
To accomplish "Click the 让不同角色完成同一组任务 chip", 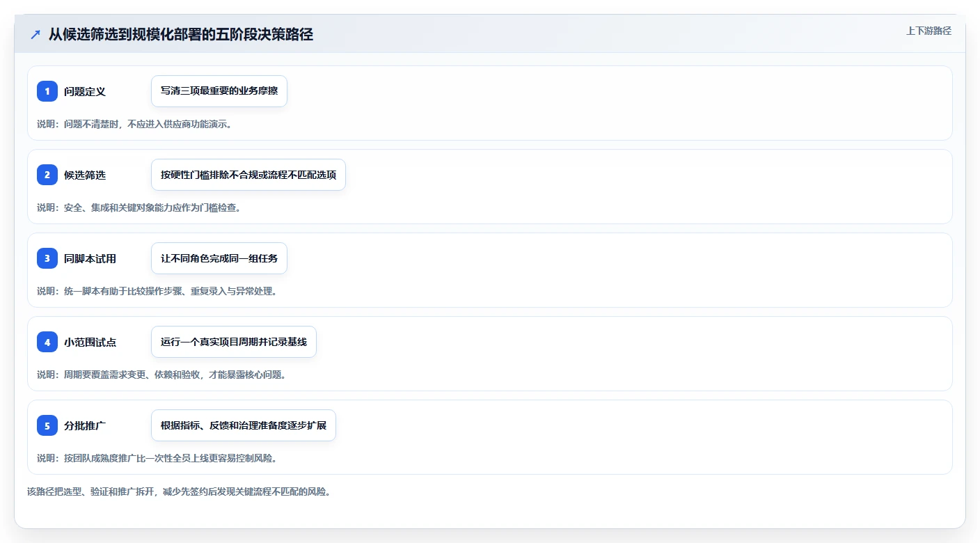I will point(219,258).
